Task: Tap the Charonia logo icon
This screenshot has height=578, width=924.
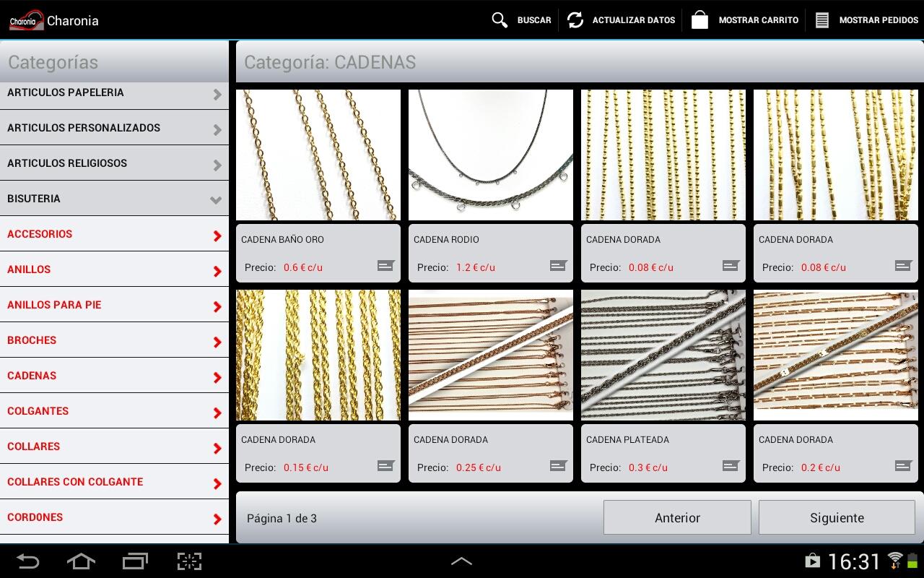Action: (x=27, y=20)
